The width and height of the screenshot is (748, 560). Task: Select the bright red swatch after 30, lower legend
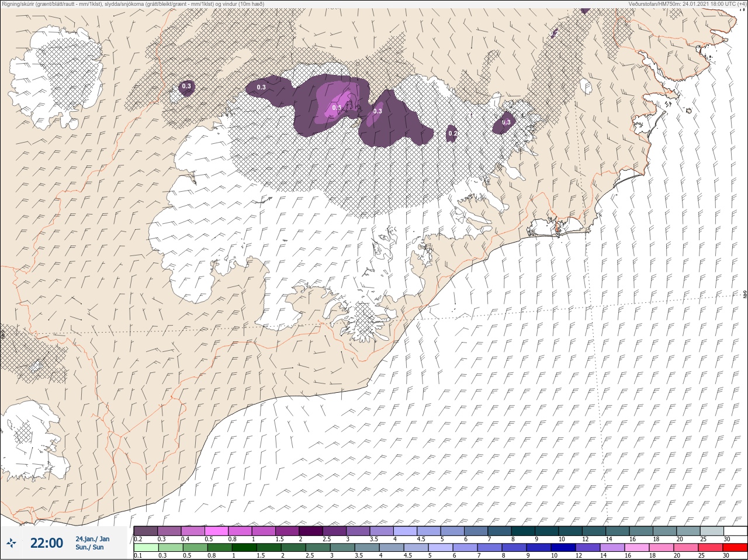[735, 548]
